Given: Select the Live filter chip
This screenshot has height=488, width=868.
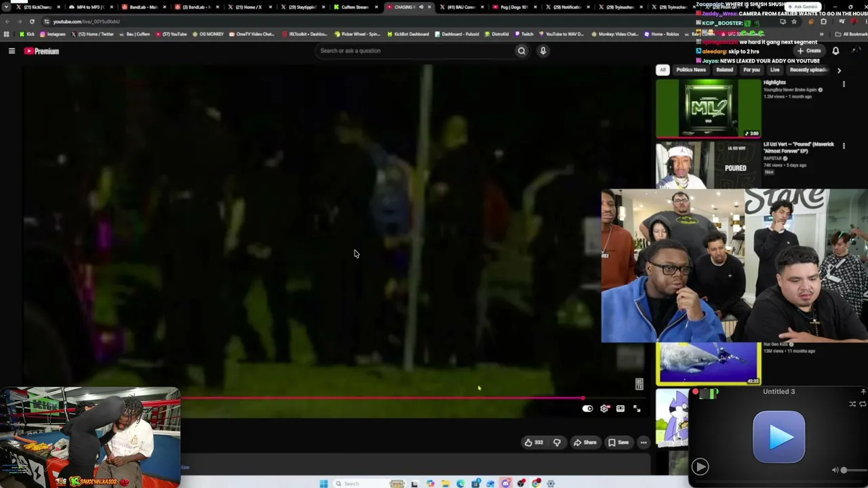Looking at the screenshot, I should [x=774, y=70].
